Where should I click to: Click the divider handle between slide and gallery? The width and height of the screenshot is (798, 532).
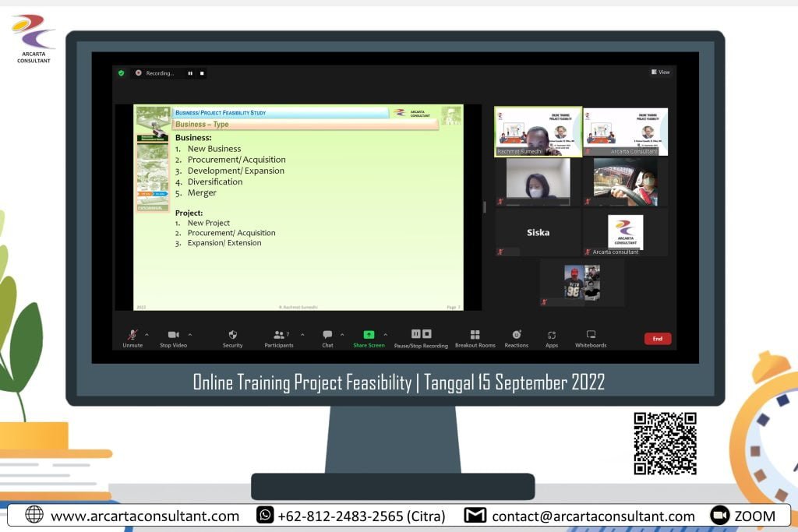(x=484, y=207)
